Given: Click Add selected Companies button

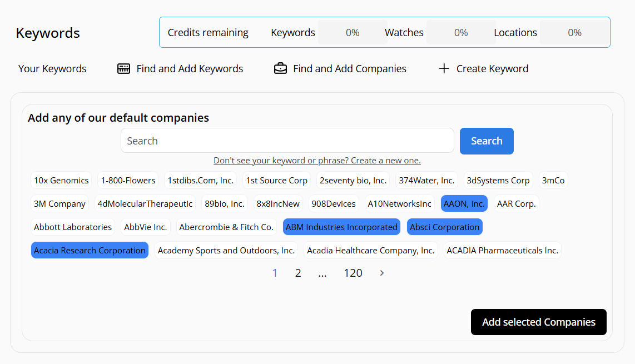Looking at the screenshot, I should [538, 322].
